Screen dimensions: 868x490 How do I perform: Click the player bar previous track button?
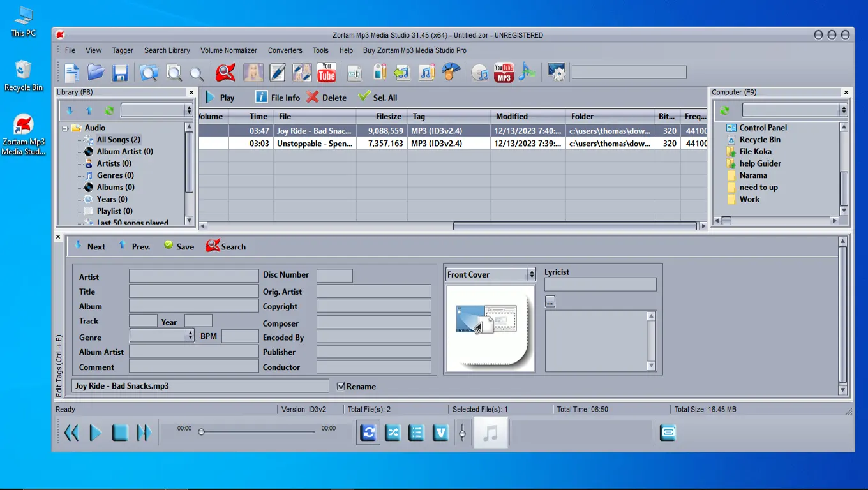point(71,433)
